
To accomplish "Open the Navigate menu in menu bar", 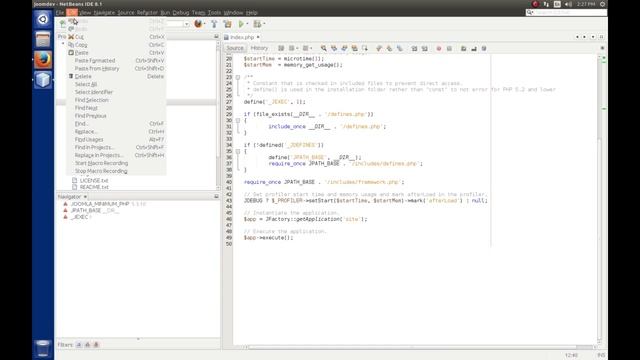I will coord(104,13).
